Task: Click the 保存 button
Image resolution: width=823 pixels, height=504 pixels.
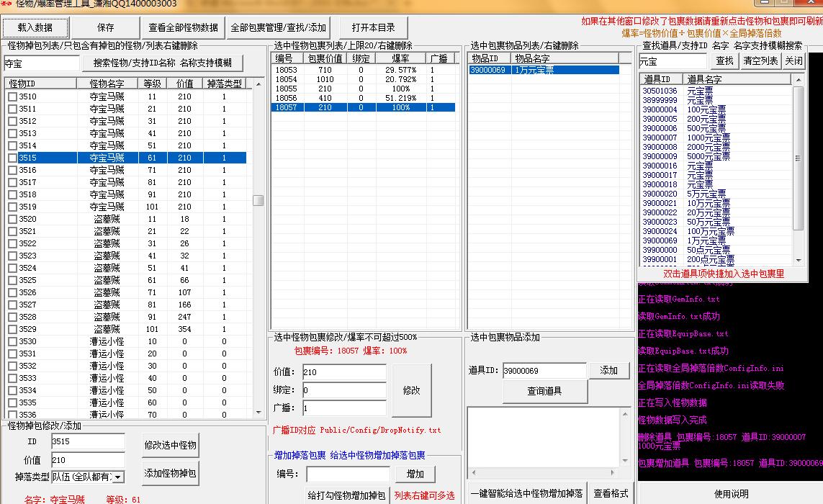Action: [106, 27]
